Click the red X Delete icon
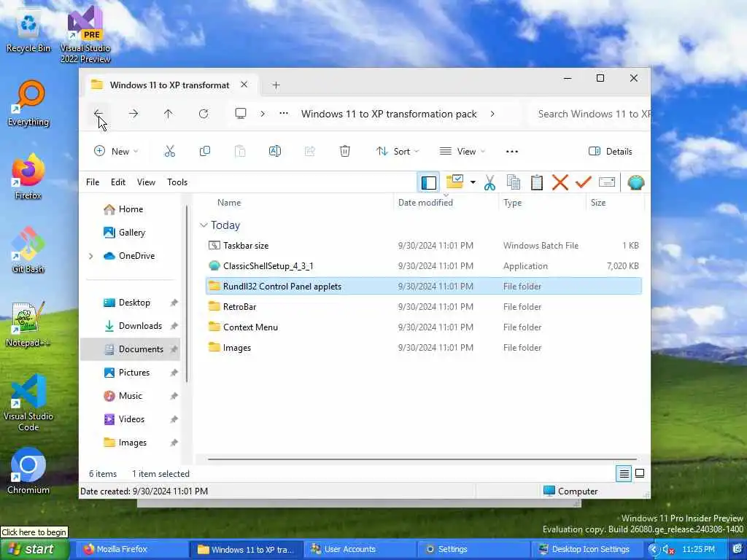 coord(560,182)
